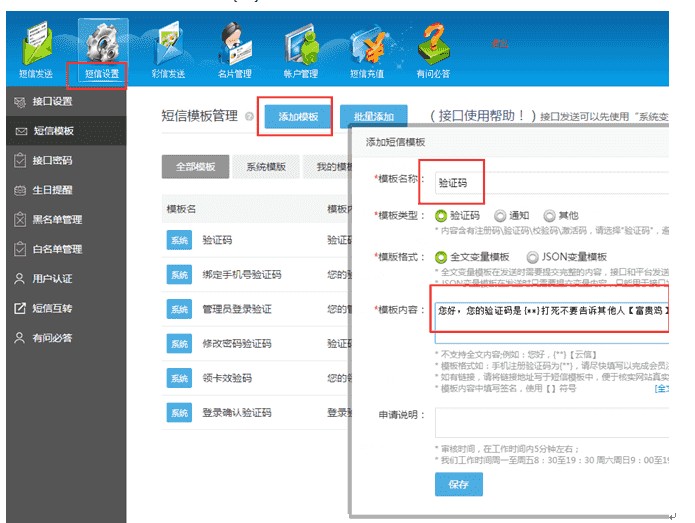
Task: Open the 短信充值 yuan icon
Action: [x=367, y=44]
